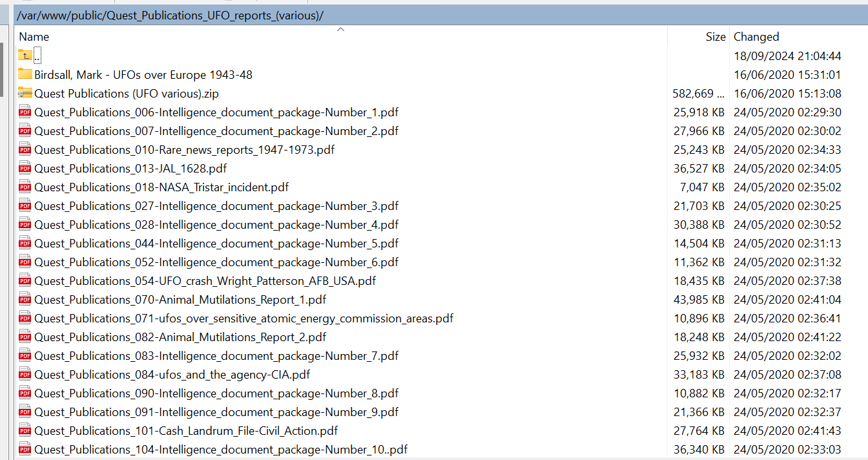The image size is (868, 460).
Task: Click the parent directory up-folder icon
Action: point(25,56)
